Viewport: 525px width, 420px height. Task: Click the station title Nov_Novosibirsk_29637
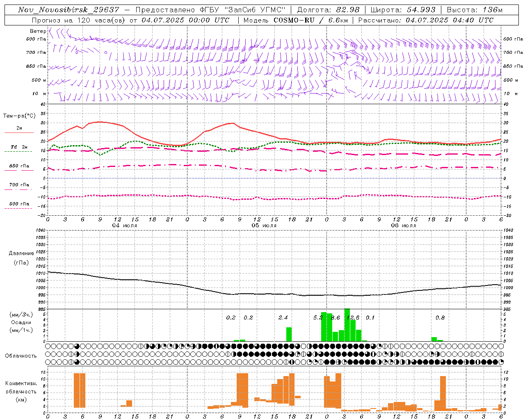69,10
